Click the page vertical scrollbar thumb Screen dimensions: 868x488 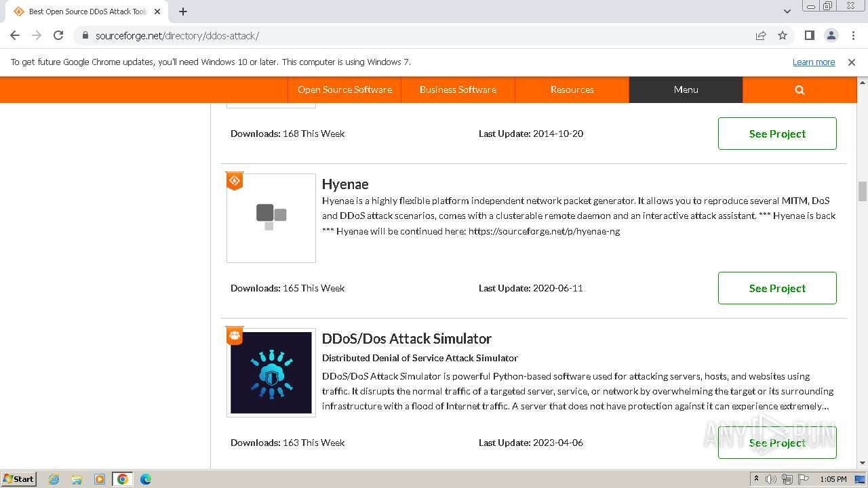coord(863,191)
